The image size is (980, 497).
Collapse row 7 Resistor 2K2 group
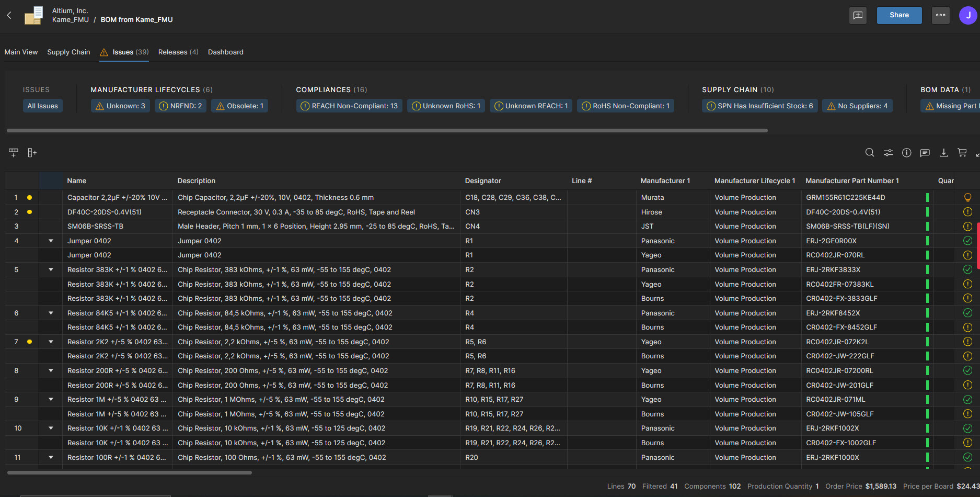[x=51, y=342]
